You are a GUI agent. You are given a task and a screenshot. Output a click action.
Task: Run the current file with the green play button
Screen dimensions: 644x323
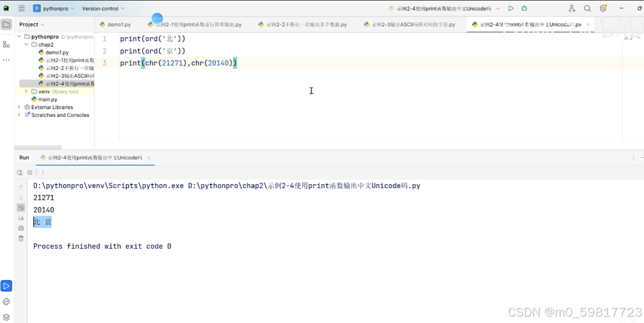tap(511, 8)
